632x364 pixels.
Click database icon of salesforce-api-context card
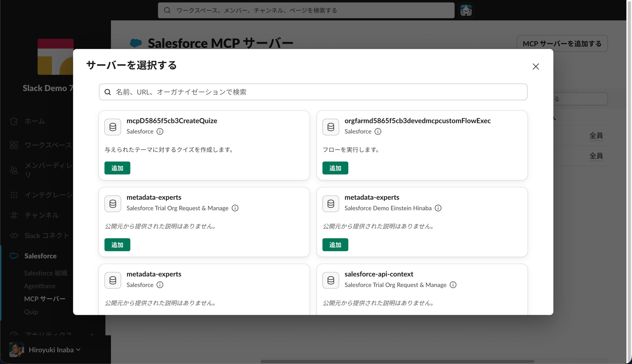point(331,280)
